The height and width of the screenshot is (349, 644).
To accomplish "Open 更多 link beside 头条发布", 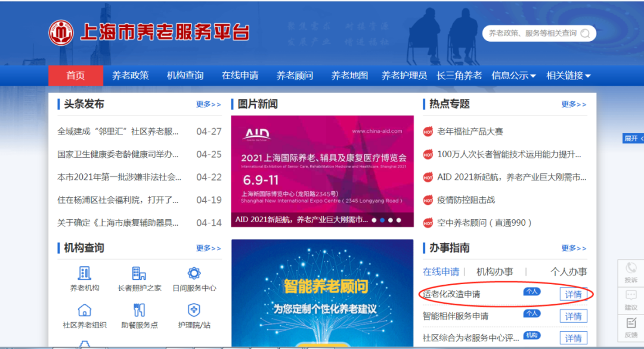I will click(x=208, y=104).
